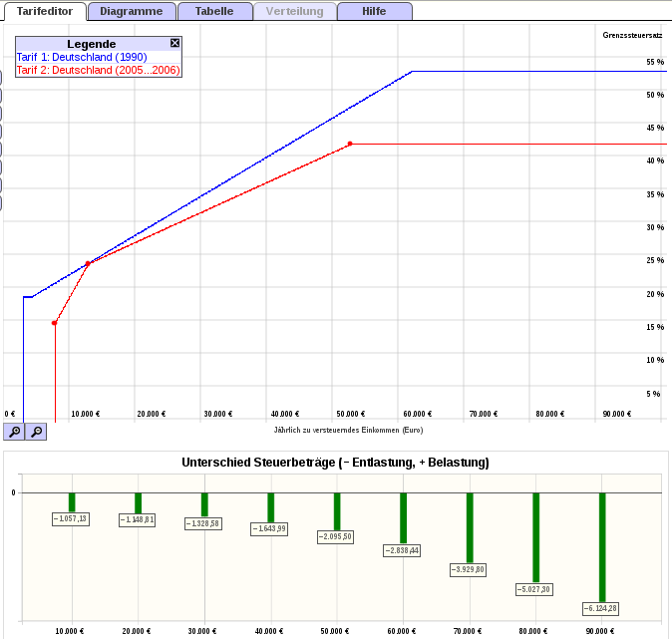Screen dimensions: 672x639
Task: Select red control point at 15 % entry rate
Action: pyautogui.click(x=55, y=323)
